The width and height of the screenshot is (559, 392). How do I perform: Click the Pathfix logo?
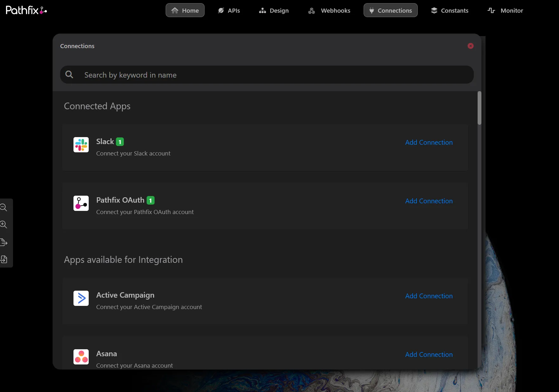pyautogui.click(x=26, y=10)
